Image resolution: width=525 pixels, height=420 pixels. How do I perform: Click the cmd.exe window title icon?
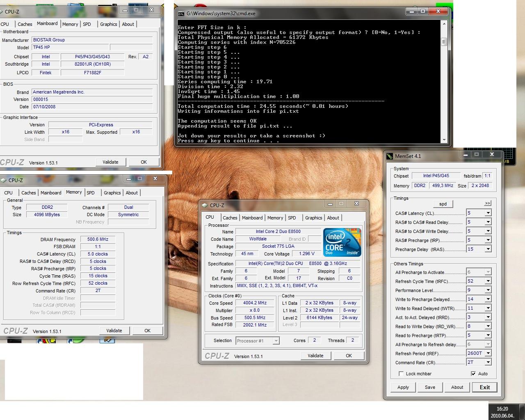coord(181,14)
